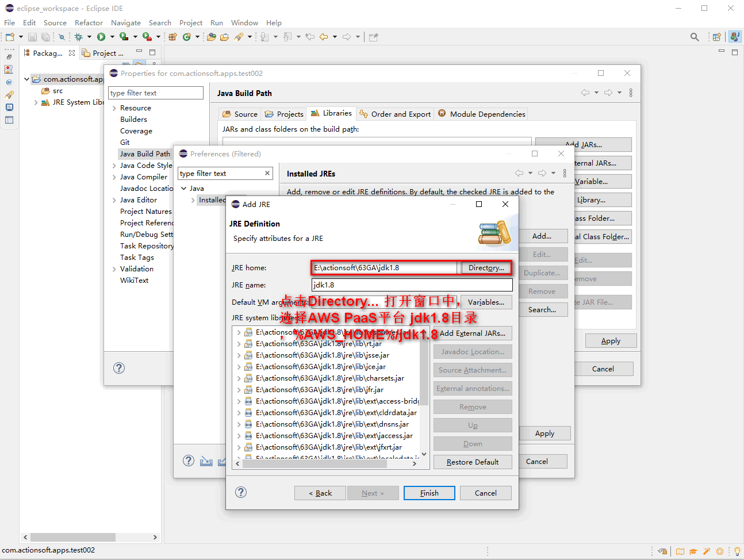This screenshot has width=744, height=560.
Task: Click Finish in the Add JRE dialog
Action: pos(429,493)
